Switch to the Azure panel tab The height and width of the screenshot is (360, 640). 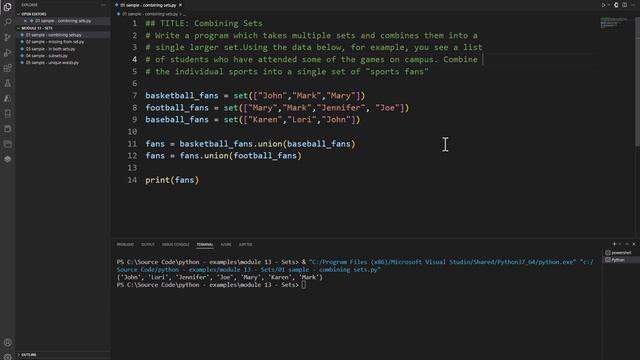226,244
